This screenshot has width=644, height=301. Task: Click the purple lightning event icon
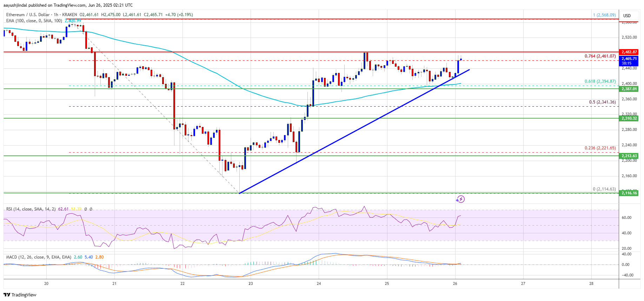pos(460,199)
